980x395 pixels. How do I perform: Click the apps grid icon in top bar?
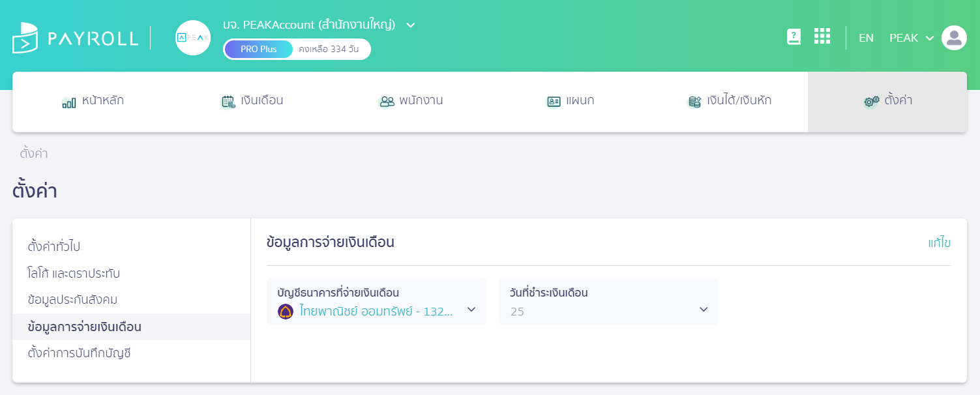(822, 37)
